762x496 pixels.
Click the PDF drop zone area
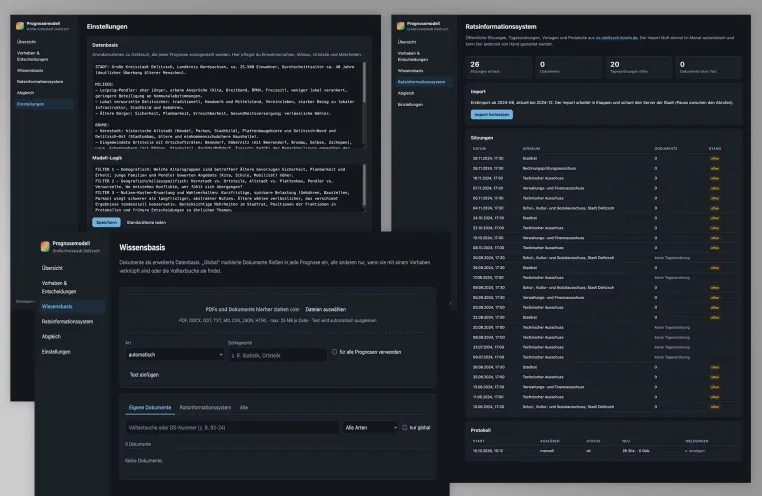[277, 314]
